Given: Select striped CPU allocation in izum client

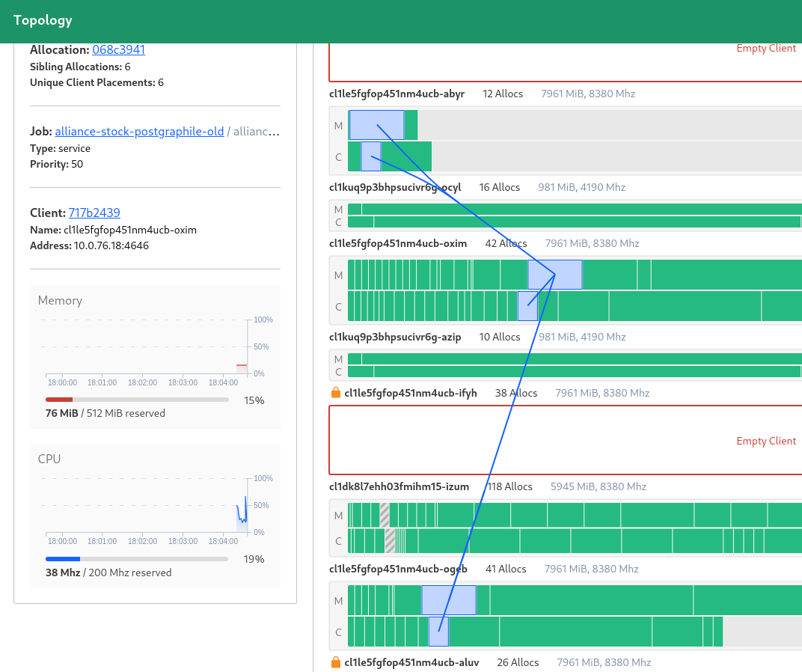Looking at the screenshot, I should [390, 540].
